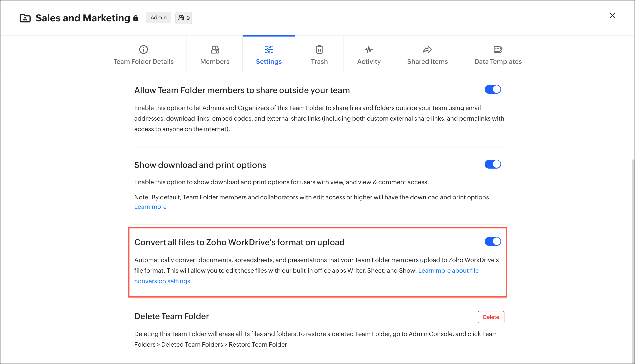Open file conversion settings learn more link

[448, 270]
